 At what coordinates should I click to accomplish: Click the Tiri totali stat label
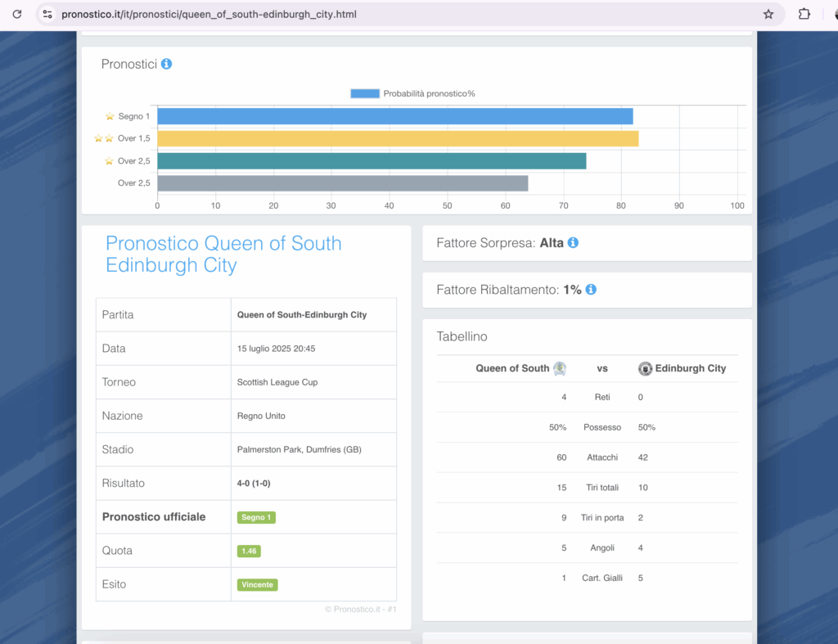[602, 488]
